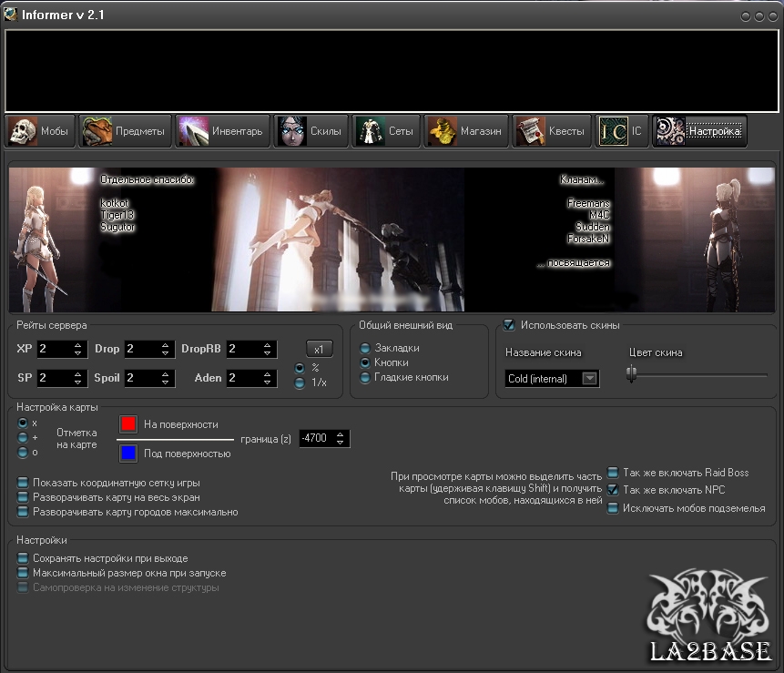
Task: Click the Informer app icon in title bar
Action: [x=10, y=15]
